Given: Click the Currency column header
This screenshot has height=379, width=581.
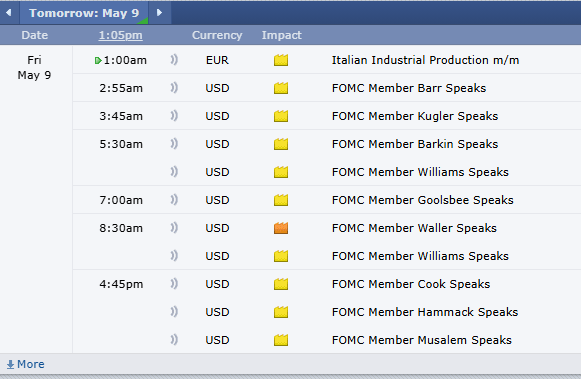Looking at the screenshot, I should pyautogui.click(x=217, y=35).
